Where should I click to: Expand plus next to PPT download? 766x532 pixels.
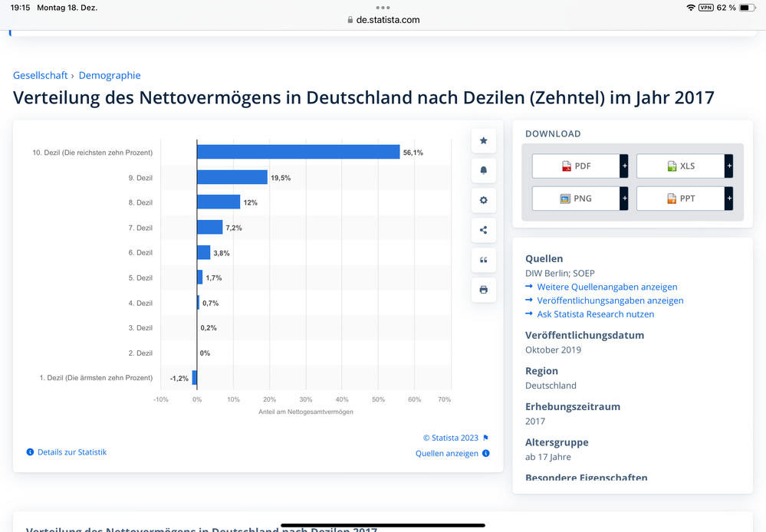coord(729,199)
